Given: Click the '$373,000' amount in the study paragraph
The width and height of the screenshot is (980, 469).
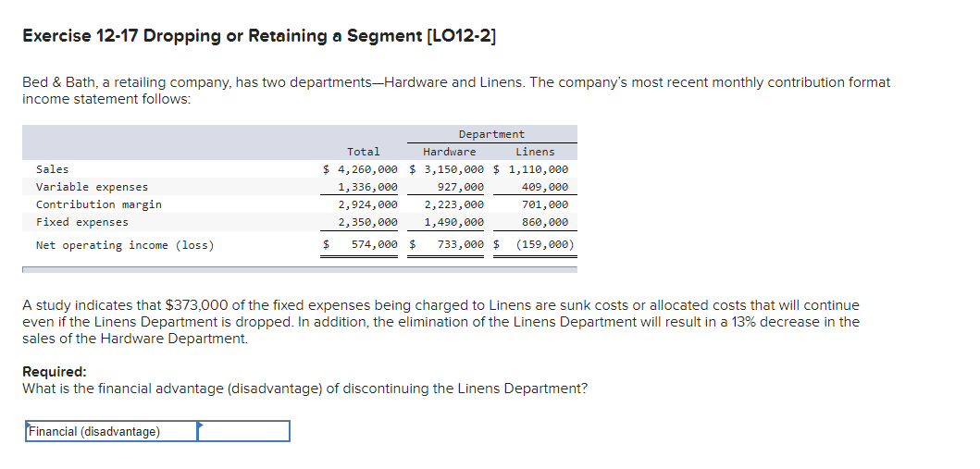Looking at the screenshot, I should point(197,305).
